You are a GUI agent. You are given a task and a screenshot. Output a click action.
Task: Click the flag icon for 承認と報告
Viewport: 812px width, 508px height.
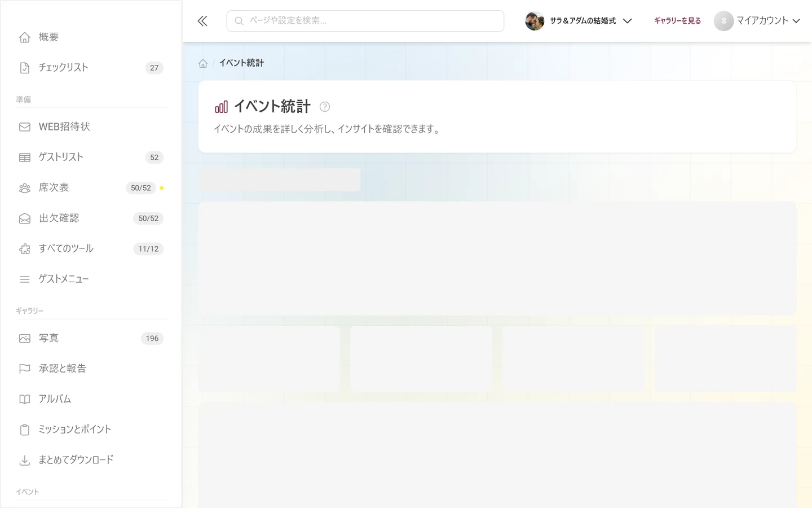point(25,369)
